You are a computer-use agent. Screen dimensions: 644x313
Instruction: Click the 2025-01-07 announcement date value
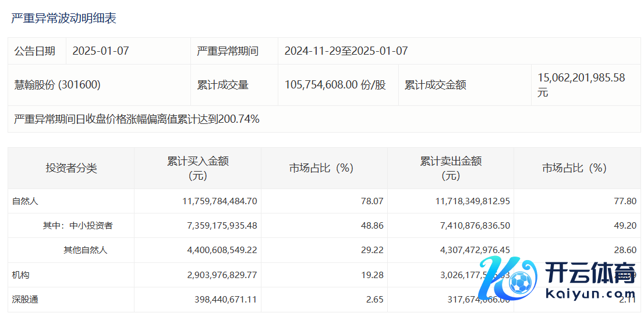[x=101, y=51]
